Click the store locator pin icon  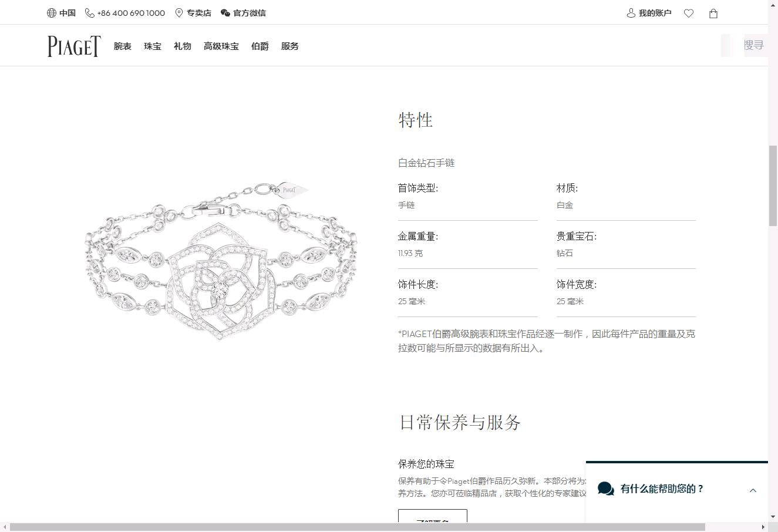point(179,13)
